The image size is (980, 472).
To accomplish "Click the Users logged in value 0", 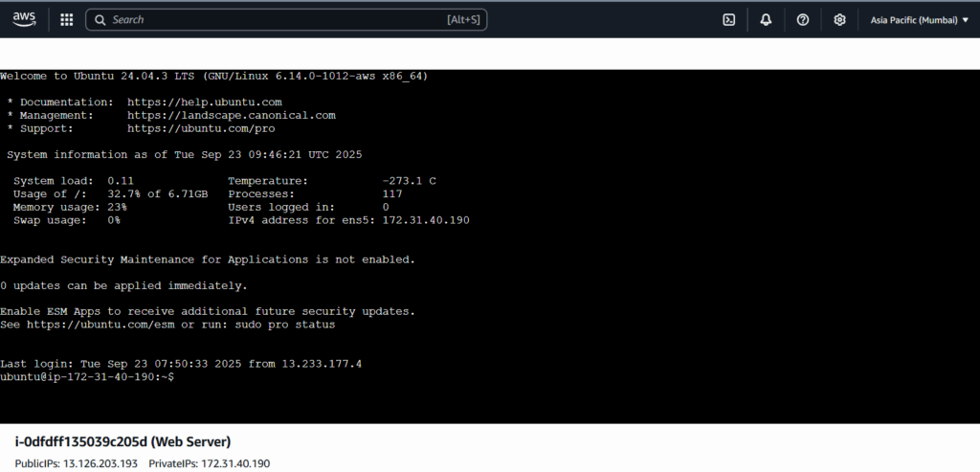I will pos(386,208).
